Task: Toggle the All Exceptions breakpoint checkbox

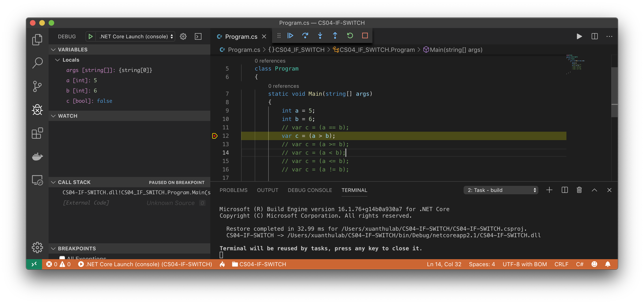Action: pyautogui.click(x=62, y=258)
